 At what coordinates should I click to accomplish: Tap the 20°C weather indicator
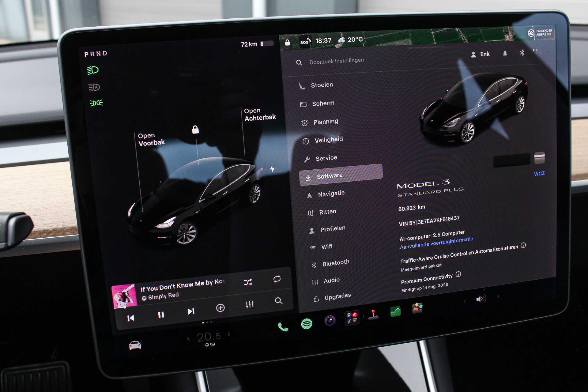(351, 40)
